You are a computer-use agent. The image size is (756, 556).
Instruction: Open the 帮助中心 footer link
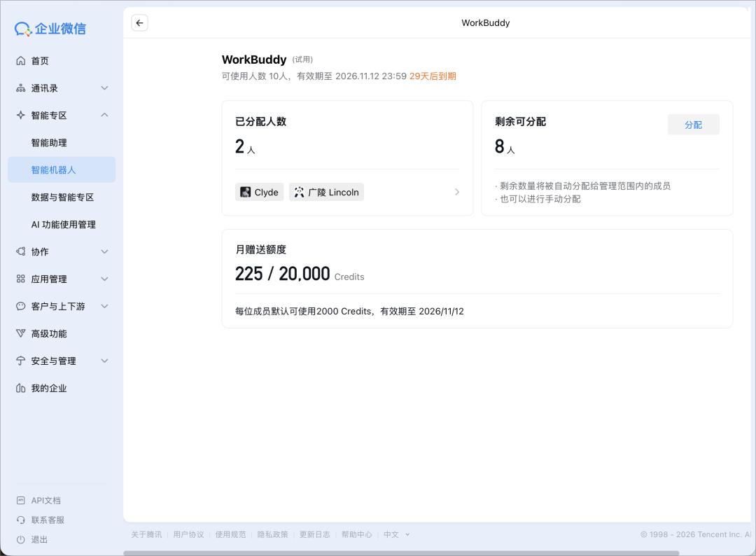tap(357, 535)
